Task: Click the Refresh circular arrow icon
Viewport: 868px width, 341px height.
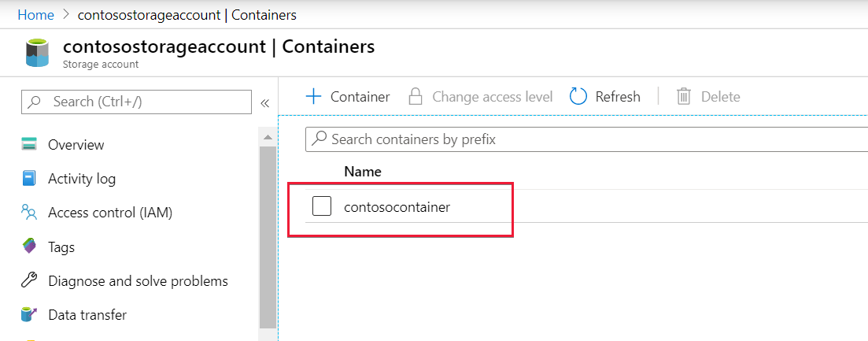Action: [x=579, y=97]
